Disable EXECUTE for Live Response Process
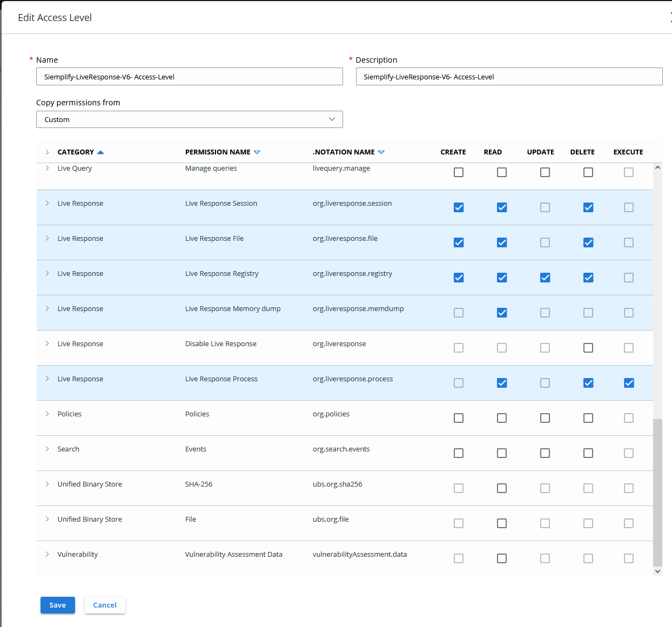This screenshot has width=672, height=627. [x=629, y=382]
